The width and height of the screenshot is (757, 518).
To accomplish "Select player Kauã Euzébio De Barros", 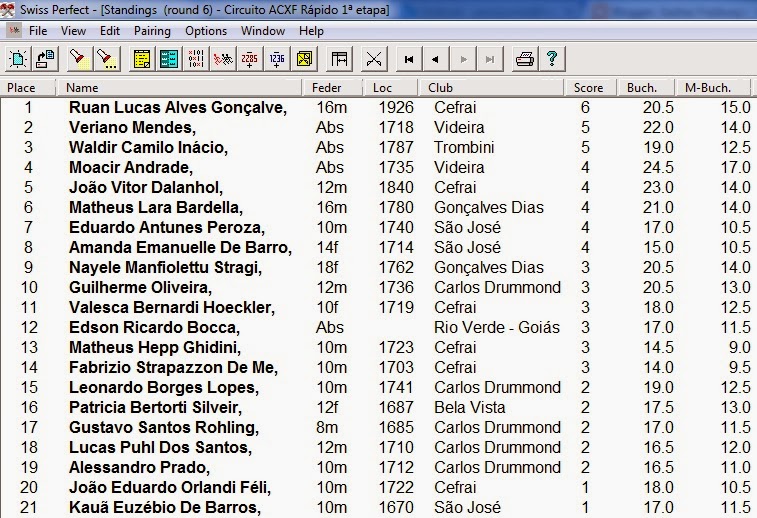I will [165, 508].
